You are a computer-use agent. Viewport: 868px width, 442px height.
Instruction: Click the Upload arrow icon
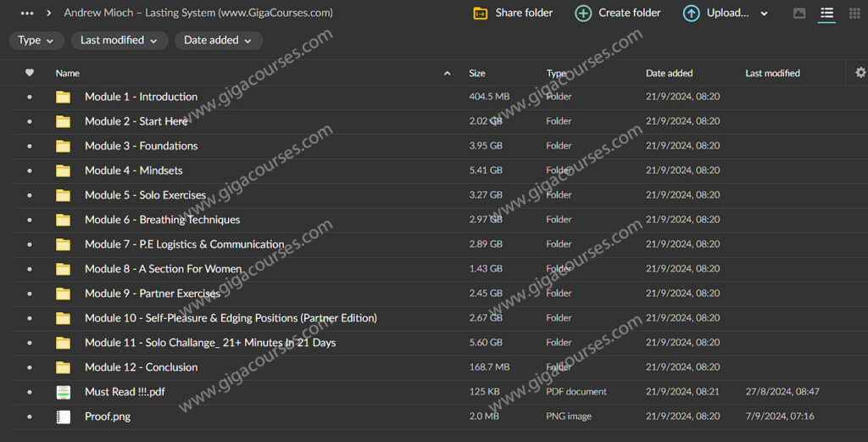tap(691, 14)
